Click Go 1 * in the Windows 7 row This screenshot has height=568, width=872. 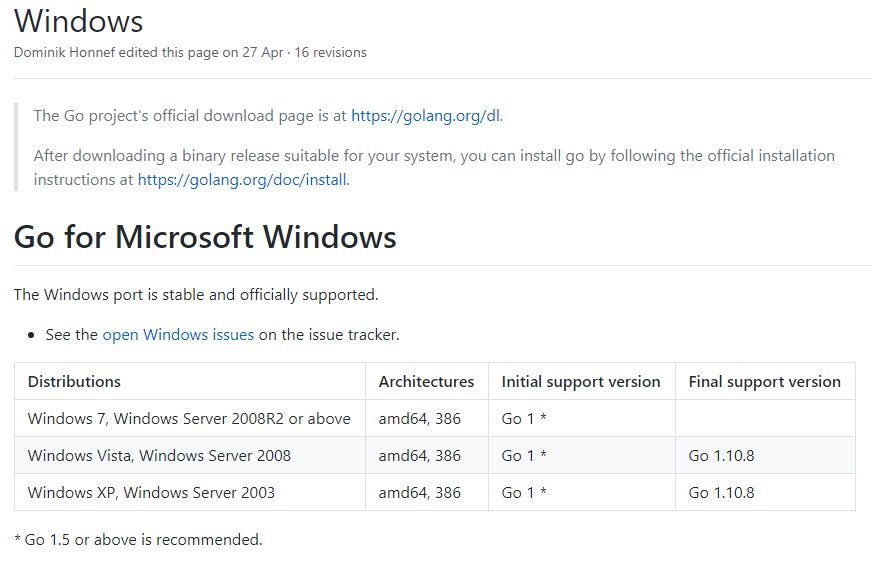pyautogui.click(x=524, y=419)
